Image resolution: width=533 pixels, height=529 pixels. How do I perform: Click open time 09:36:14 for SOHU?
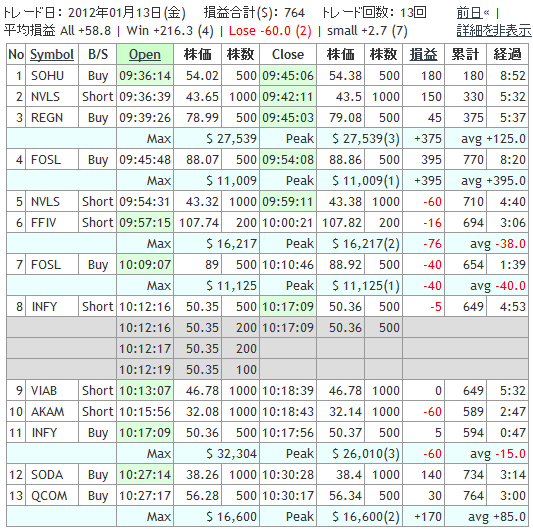tap(145, 75)
